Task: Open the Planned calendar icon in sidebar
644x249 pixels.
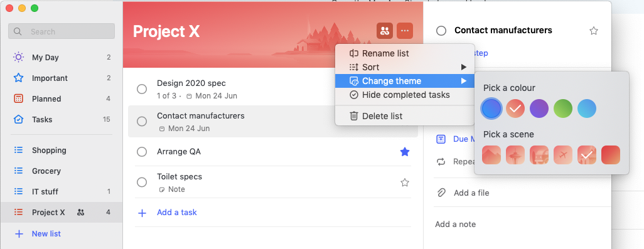Action: (18, 99)
